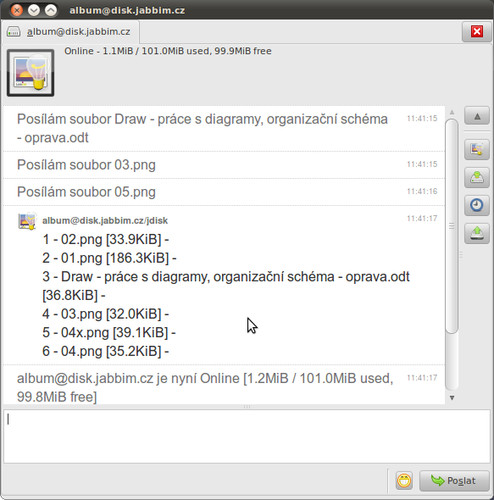Click the large album avatar image
The width and height of the screenshot is (494, 500).
30,73
